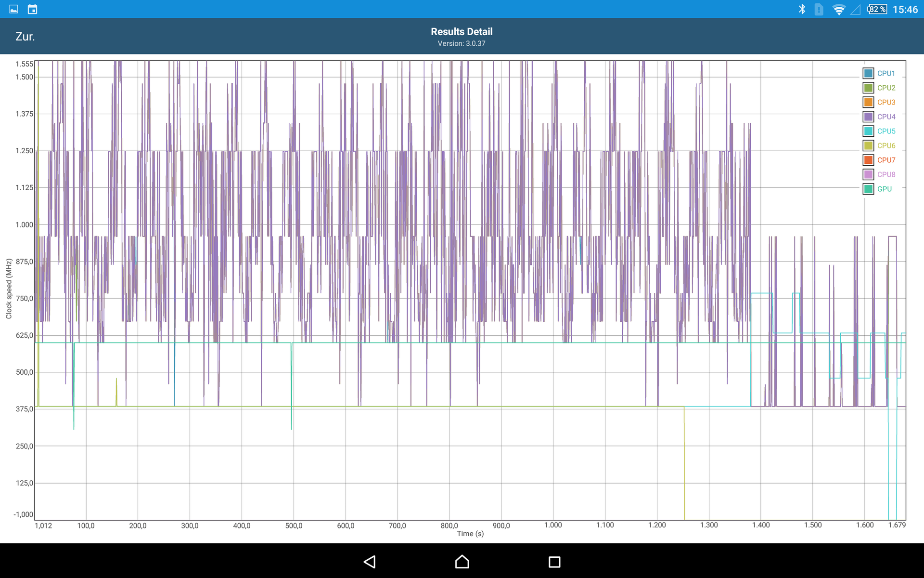Image resolution: width=924 pixels, height=578 pixels.
Task: Open the Bluetooth status icon
Action: coord(802,9)
